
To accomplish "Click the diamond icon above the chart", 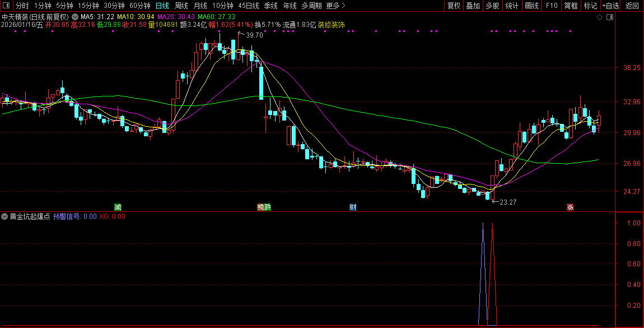I will coord(599,17).
